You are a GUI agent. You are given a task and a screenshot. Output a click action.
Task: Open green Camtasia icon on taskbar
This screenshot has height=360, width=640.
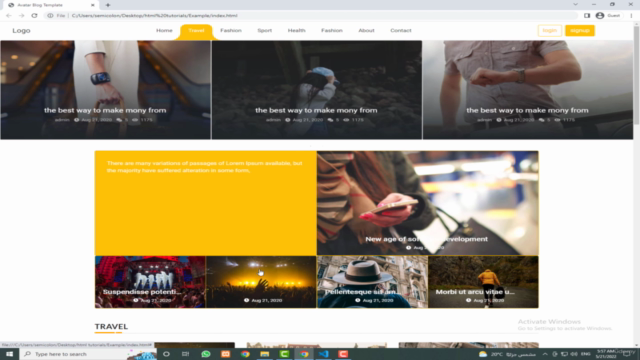click(x=284, y=354)
